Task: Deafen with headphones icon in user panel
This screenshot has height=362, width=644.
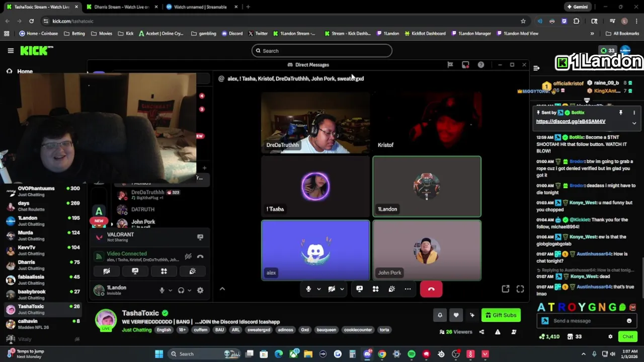Action: pos(181,290)
